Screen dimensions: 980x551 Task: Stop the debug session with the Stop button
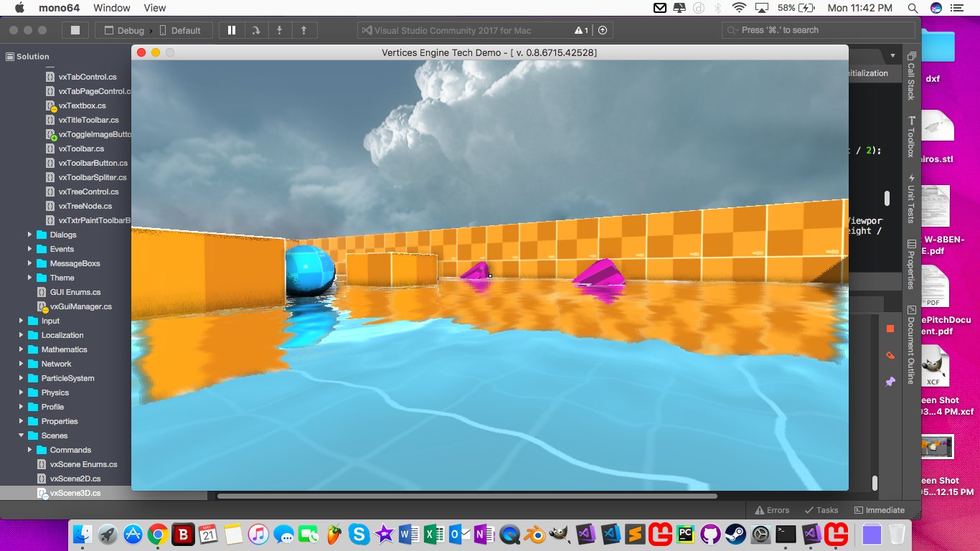point(75,30)
